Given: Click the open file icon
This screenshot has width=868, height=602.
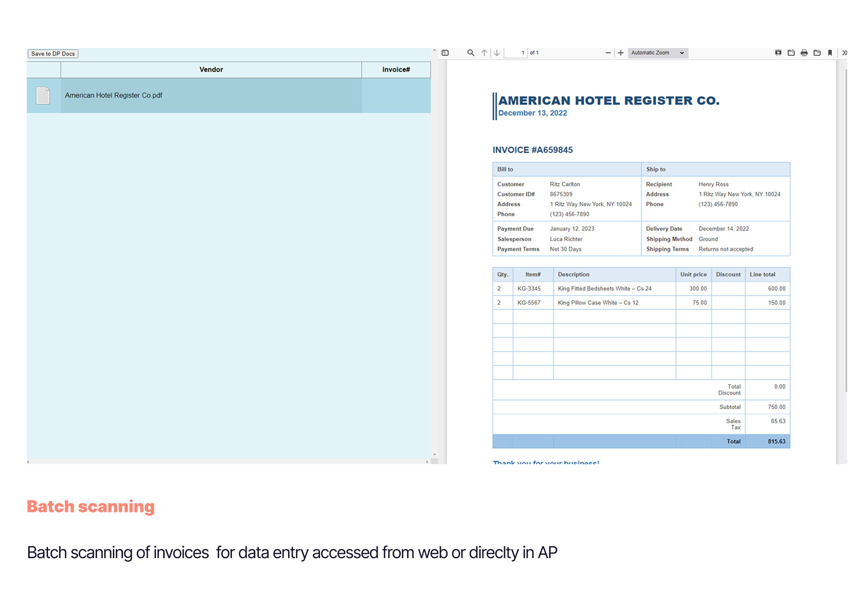Looking at the screenshot, I should [x=791, y=53].
